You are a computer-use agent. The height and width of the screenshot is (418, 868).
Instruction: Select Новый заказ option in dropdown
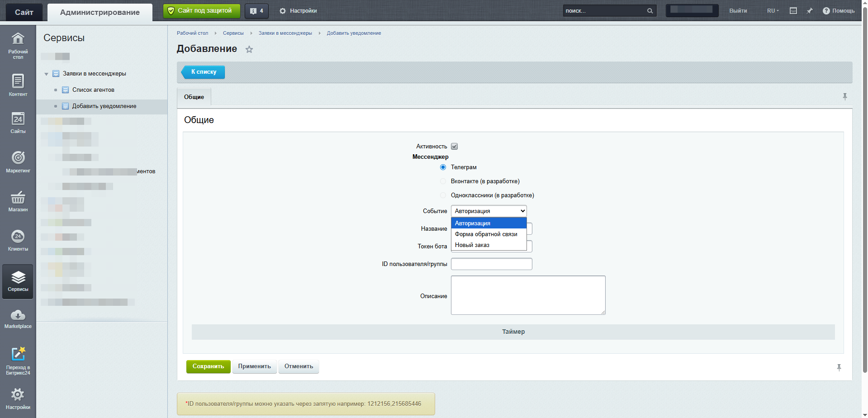[472, 245]
